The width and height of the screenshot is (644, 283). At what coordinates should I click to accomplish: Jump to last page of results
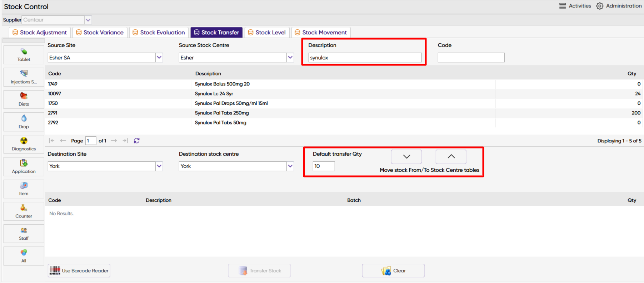125,141
